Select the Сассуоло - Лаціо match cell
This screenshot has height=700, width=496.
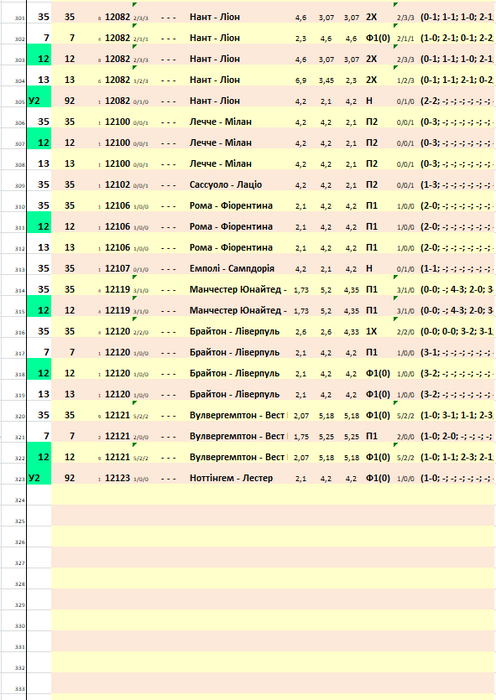225,185
